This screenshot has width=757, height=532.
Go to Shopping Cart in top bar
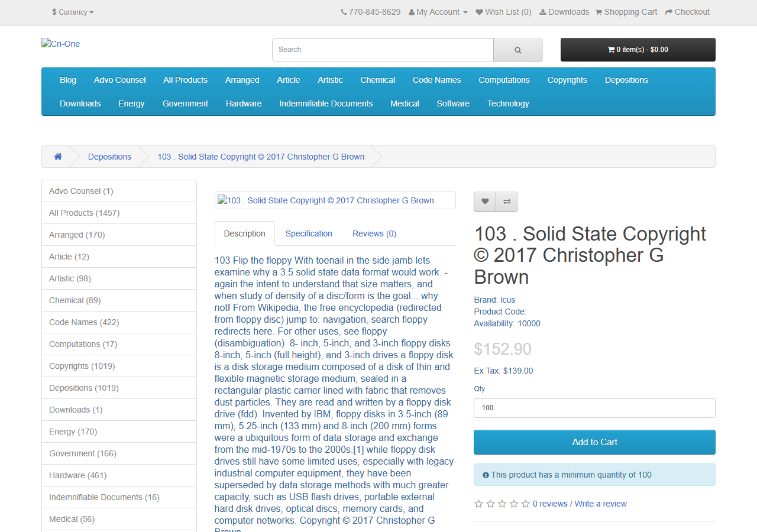[626, 12]
